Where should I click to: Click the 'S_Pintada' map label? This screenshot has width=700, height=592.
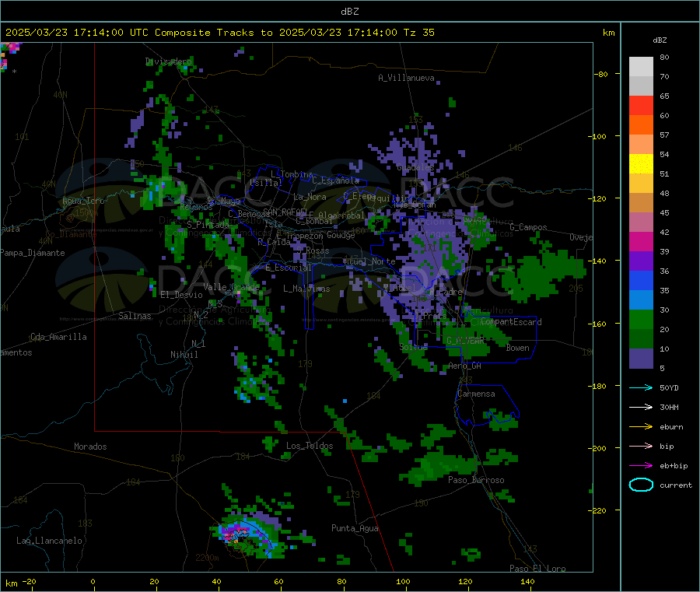tap(208, 225)
